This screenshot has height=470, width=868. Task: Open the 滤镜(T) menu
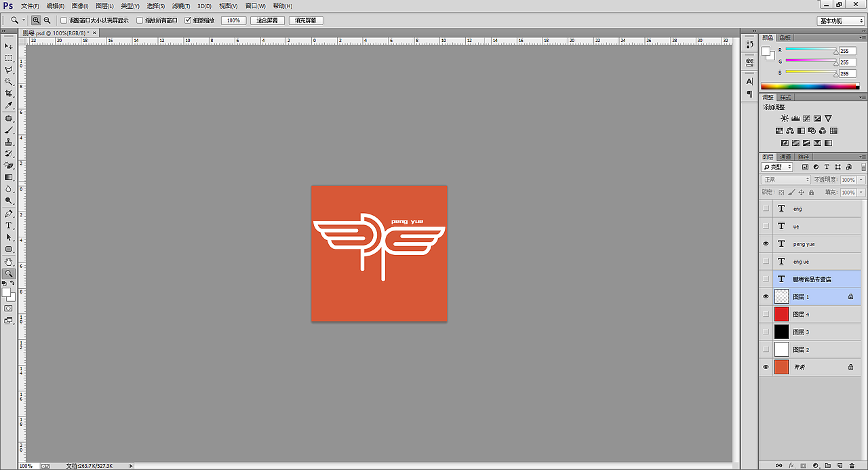pos(181,5)
